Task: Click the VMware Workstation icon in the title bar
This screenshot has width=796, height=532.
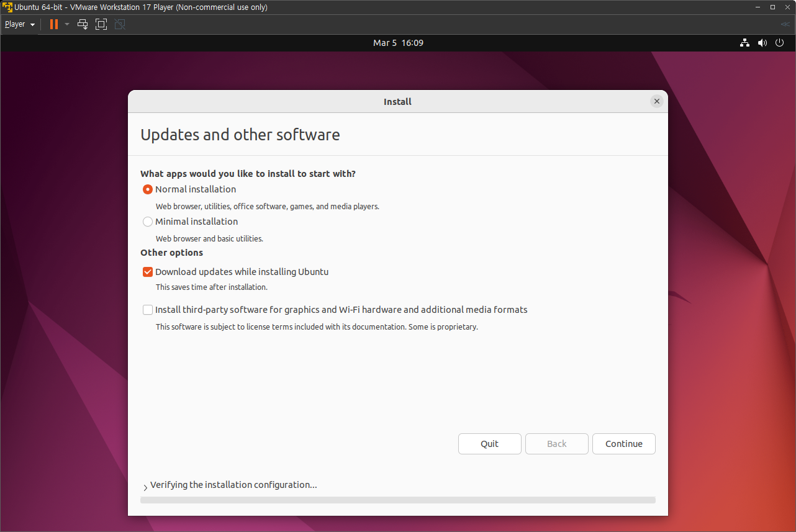Action: 7,7
